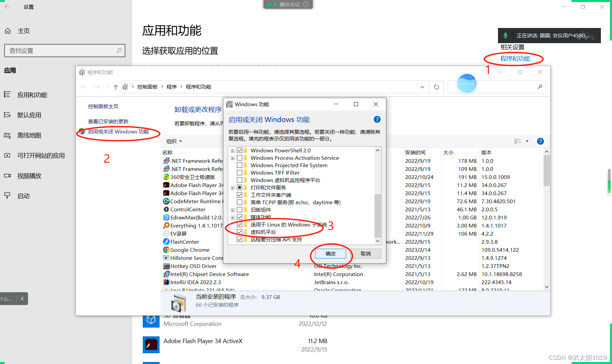Image resolution: width=612 pixels, height=364 pixels.
Task: Open 程序和功能 related settings link
Action: (515, 59)
